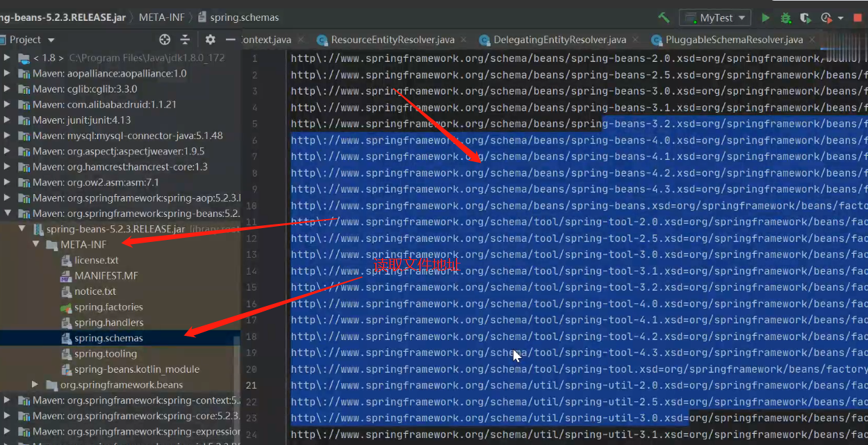Click spring.schemas in the breadcrumb path

(244, 17)
